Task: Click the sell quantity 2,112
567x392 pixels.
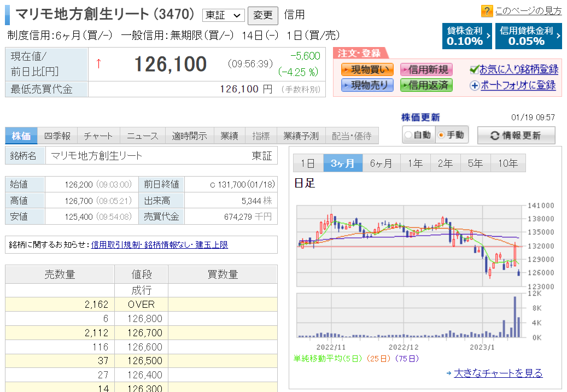Action: [97, 333]
